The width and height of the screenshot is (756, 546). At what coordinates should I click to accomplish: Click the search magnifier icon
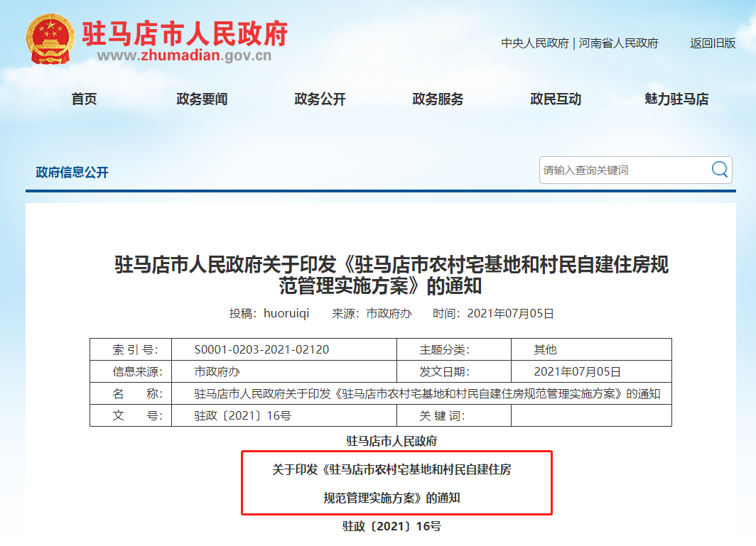pos(719,170)
